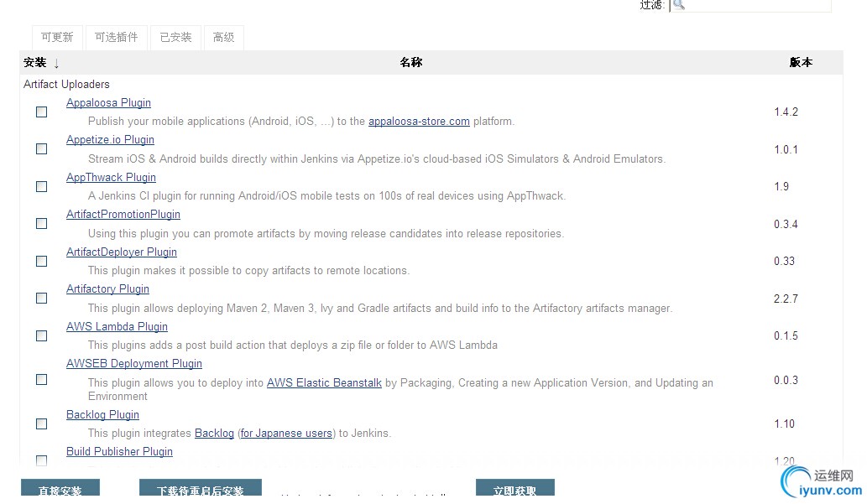Viewport: 867px width, 504px height.
Task: Visit the ArtifactDeployer Plugin link
Action: 122,252
